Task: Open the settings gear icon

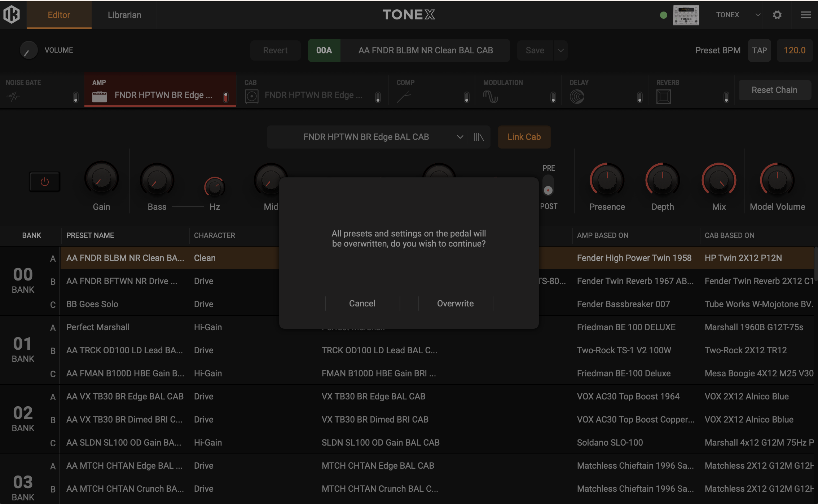Action: click(777, 15)
